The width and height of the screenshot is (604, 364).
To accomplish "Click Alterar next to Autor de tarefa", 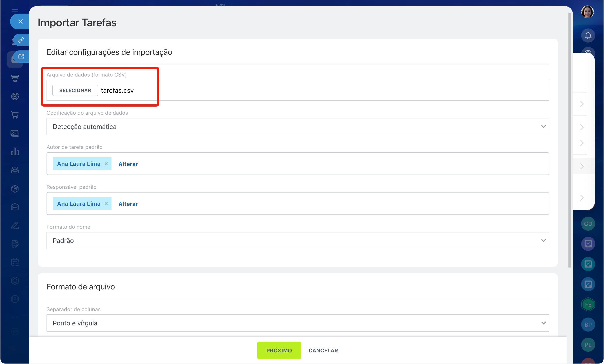I will point(128,164).
